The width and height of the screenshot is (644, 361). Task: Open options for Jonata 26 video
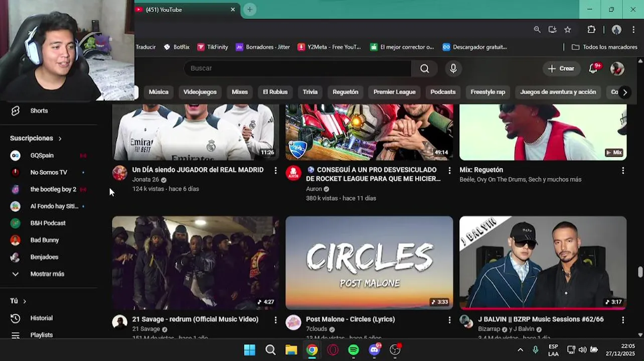(x=275, y=170)
